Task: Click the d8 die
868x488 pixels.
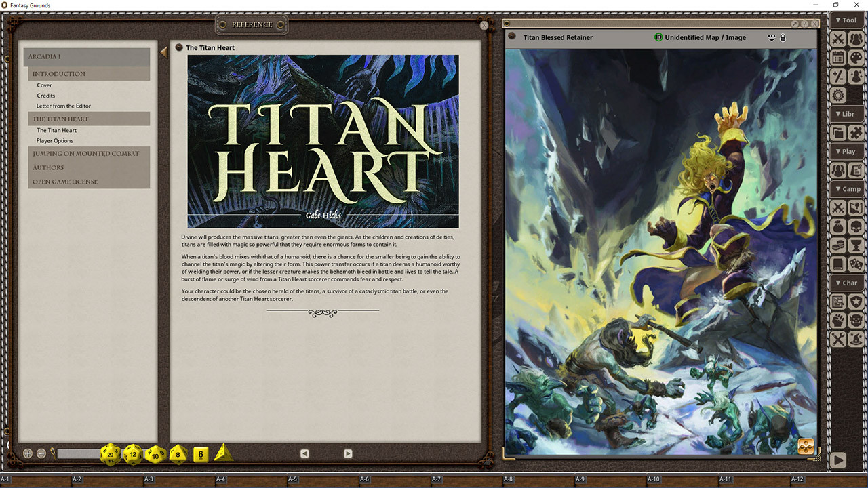Action: (178, 454)
